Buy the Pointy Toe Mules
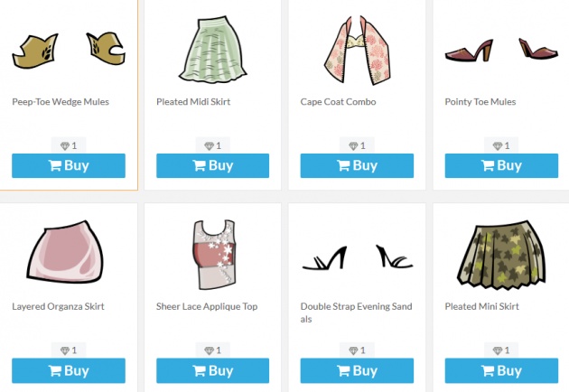The height and width of the screenshot is (392, 569). [x=501, y=165]
